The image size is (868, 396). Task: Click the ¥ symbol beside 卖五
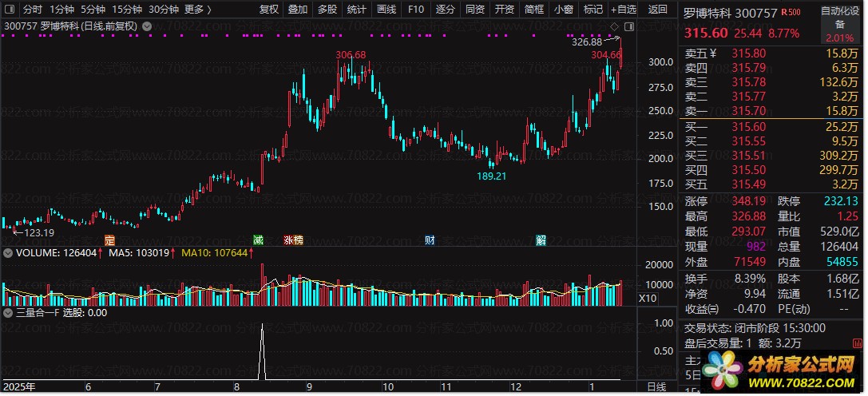[x=714, y=53]
